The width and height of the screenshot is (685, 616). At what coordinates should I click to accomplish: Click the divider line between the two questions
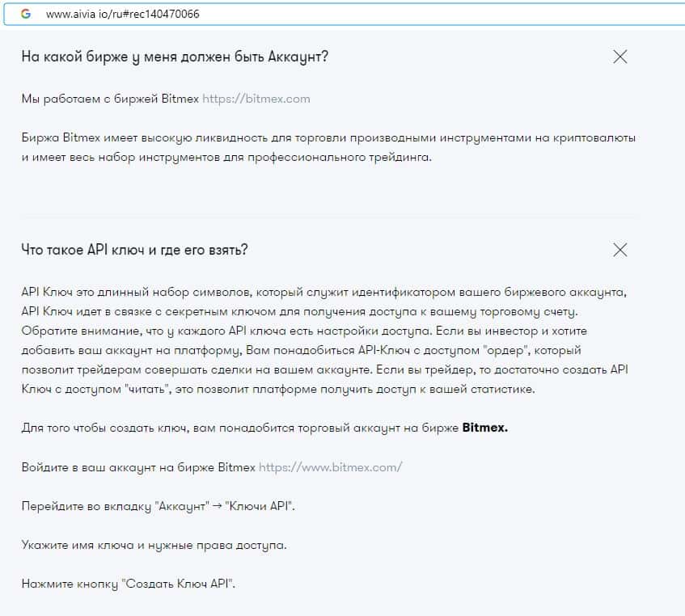coord(330,215)
